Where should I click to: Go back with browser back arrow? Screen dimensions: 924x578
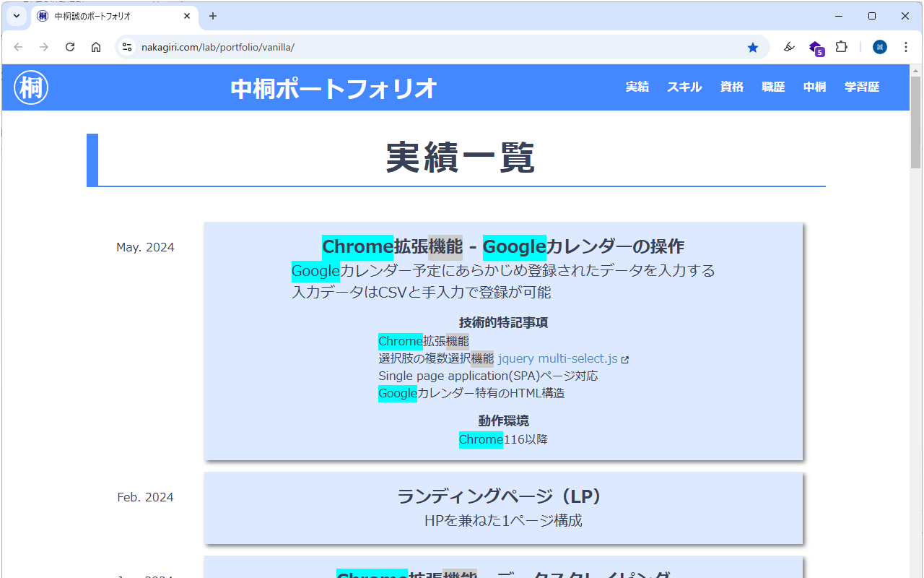pyautogui.click(x=18, y=47)
